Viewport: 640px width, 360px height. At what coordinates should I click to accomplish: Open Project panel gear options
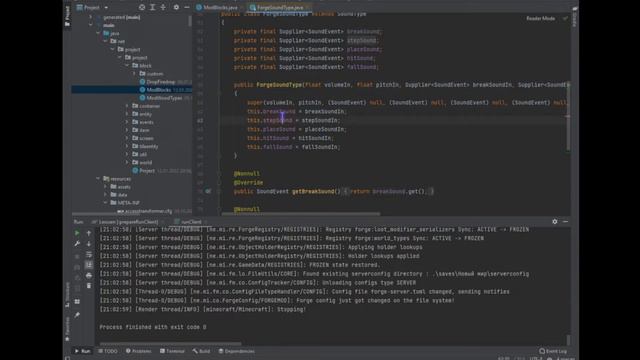click(176, 7)
